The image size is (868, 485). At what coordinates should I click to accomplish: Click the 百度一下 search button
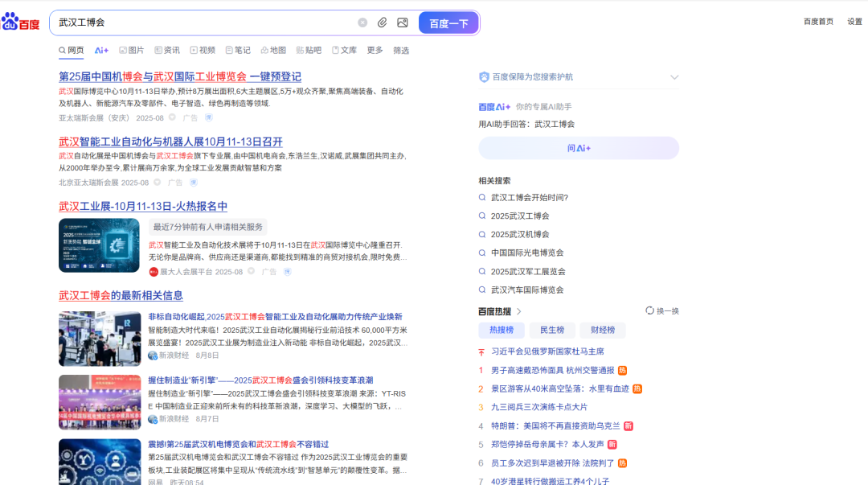coord(448,23)
